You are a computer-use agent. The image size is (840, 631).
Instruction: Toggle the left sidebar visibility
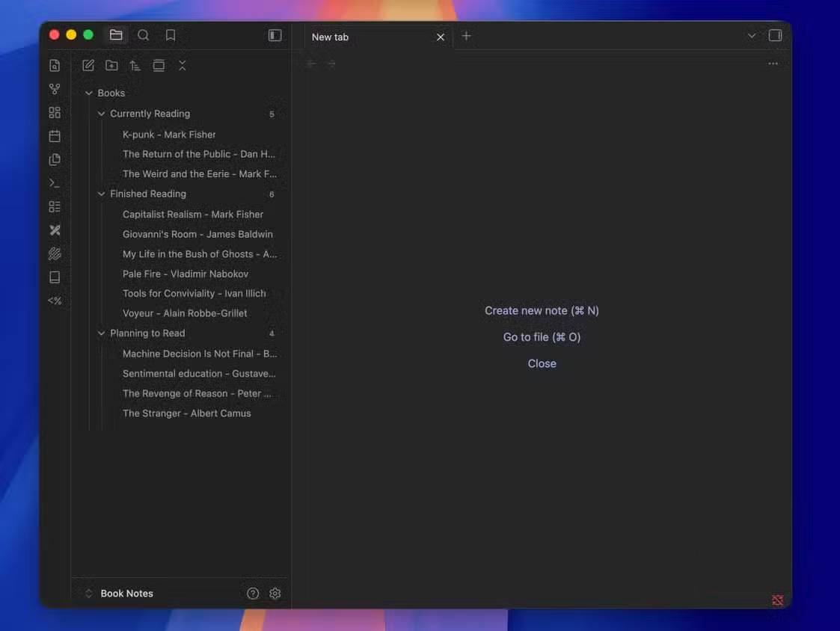[275, 36]
